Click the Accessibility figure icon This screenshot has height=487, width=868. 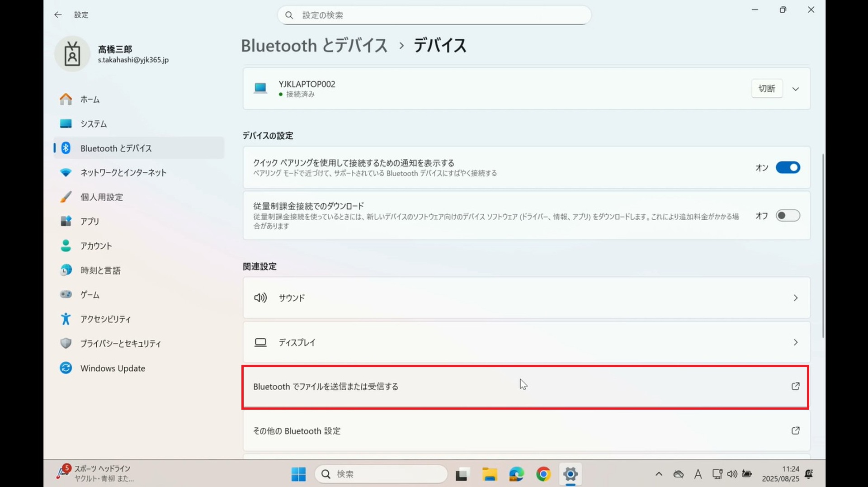(66, 319)
